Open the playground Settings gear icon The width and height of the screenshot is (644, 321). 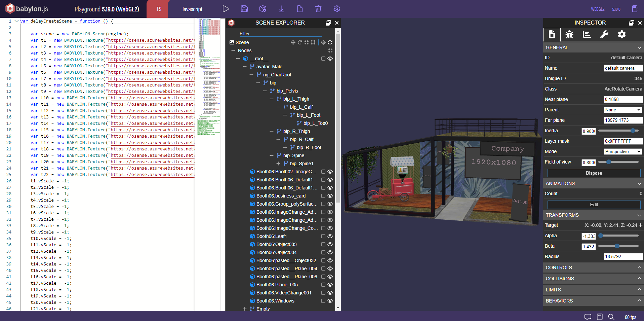pyautogui.click(x=337, y=9)
